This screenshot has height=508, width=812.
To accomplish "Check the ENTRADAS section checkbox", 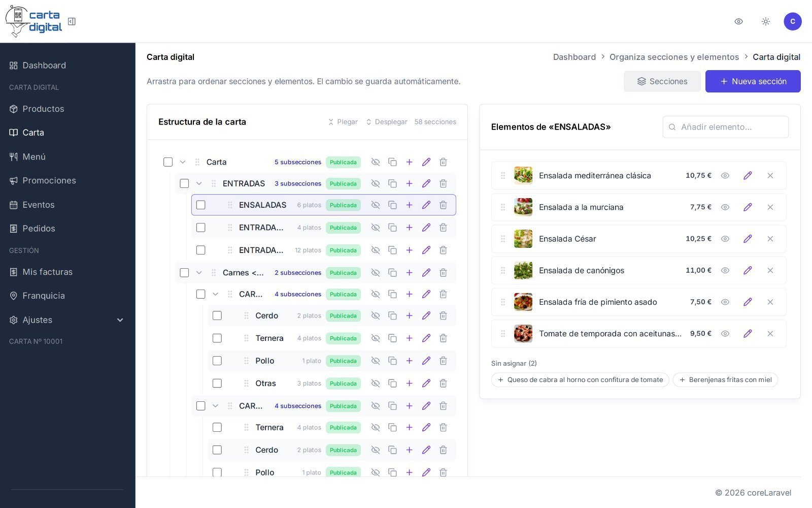I will pyautogui.click(x=184, y=183).
